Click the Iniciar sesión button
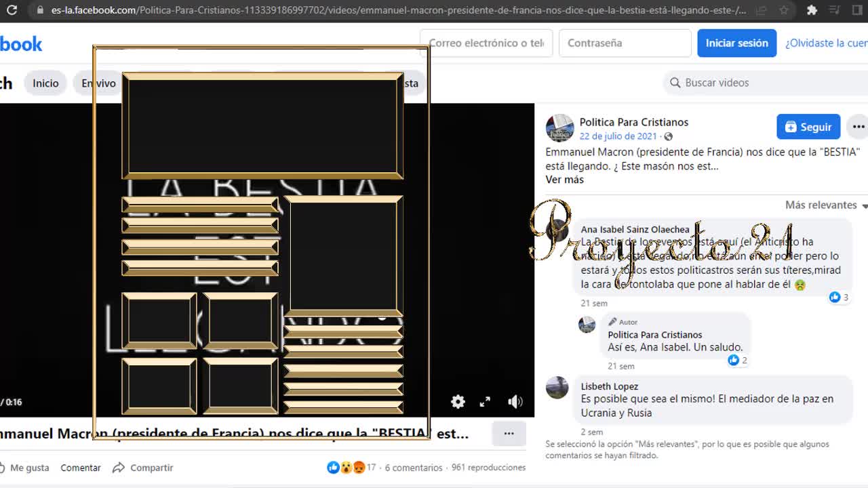 737,43
